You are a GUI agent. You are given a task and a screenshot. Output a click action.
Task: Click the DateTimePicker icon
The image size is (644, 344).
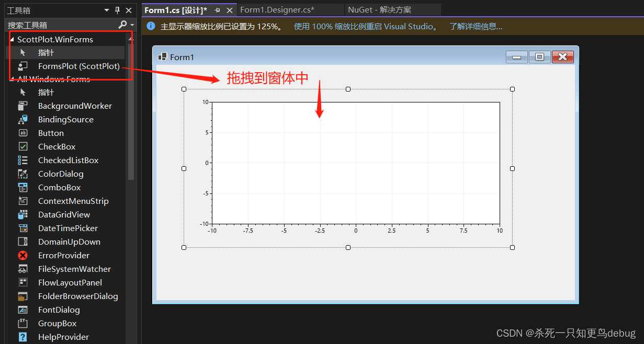(23, 228)
